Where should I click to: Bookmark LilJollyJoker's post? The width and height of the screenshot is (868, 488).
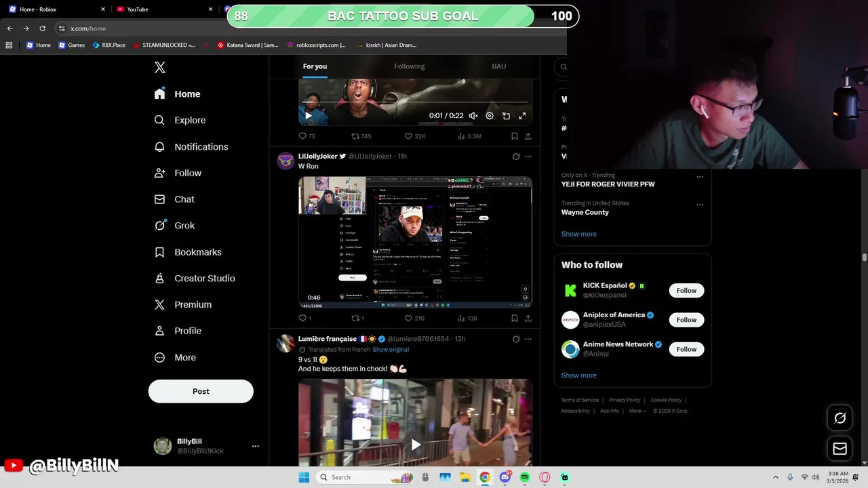click(515, 319)
